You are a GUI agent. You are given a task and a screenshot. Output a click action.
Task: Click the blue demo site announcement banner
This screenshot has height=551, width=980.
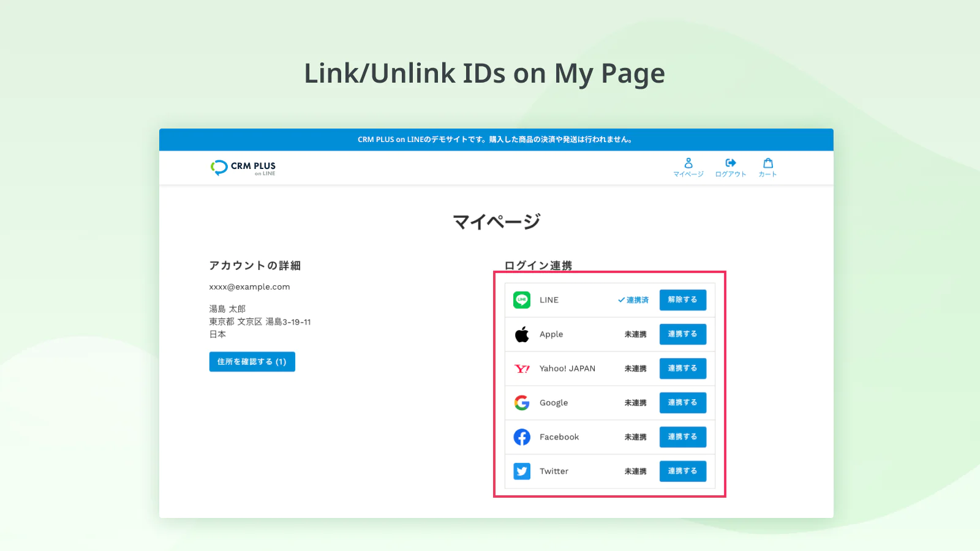[496, 140]
